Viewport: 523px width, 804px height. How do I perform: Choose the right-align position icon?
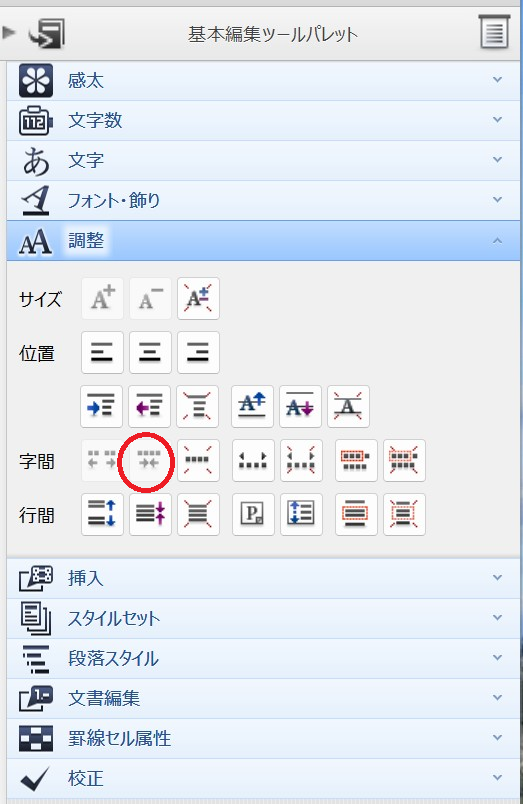(198, 352)
